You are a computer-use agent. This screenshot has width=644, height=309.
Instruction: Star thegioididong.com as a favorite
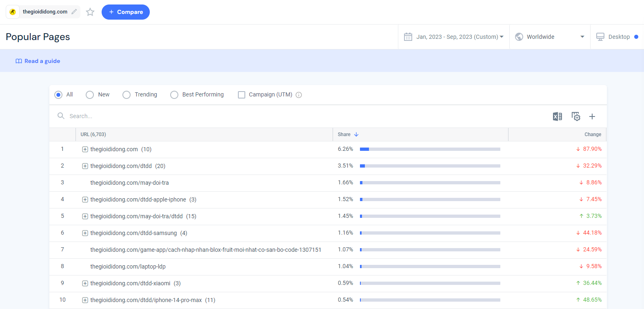pos(90,12)
